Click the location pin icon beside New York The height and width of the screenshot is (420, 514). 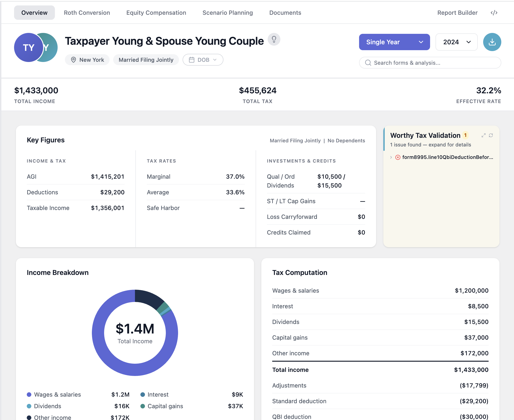[73, 59]
